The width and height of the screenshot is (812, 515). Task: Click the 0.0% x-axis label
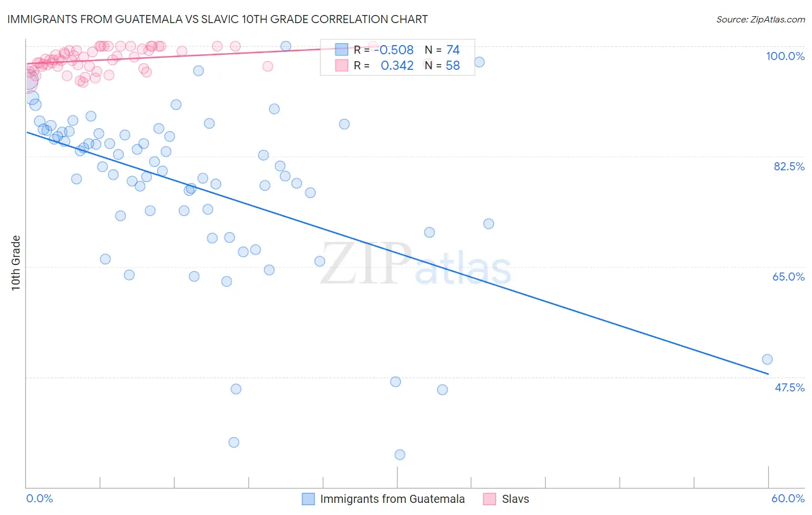39,498
